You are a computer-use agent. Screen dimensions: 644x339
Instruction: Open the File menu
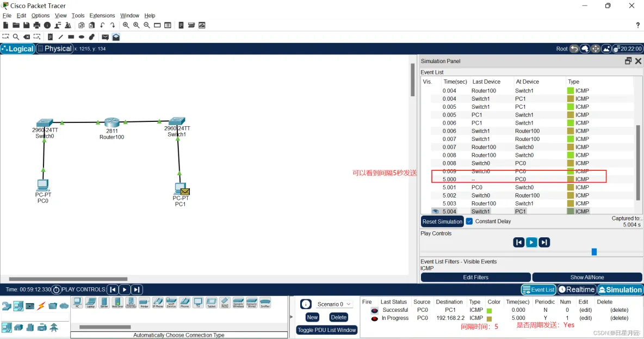click(7, 16)
